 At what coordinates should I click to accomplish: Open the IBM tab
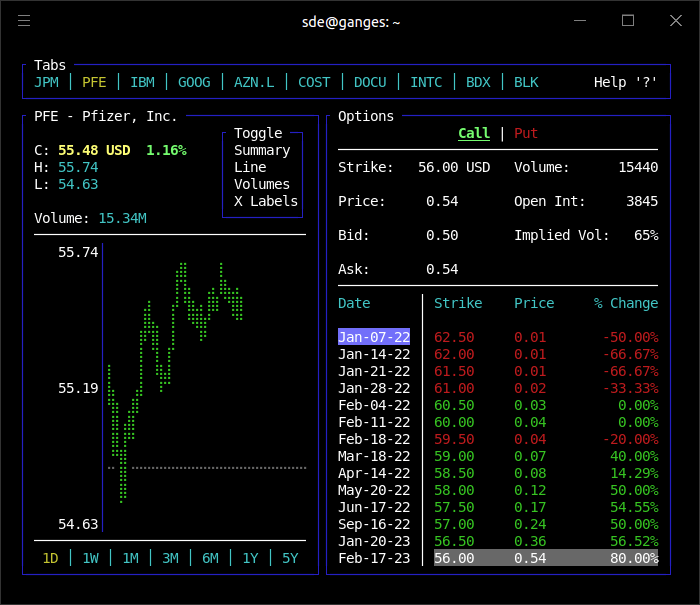tap(142, 82)
